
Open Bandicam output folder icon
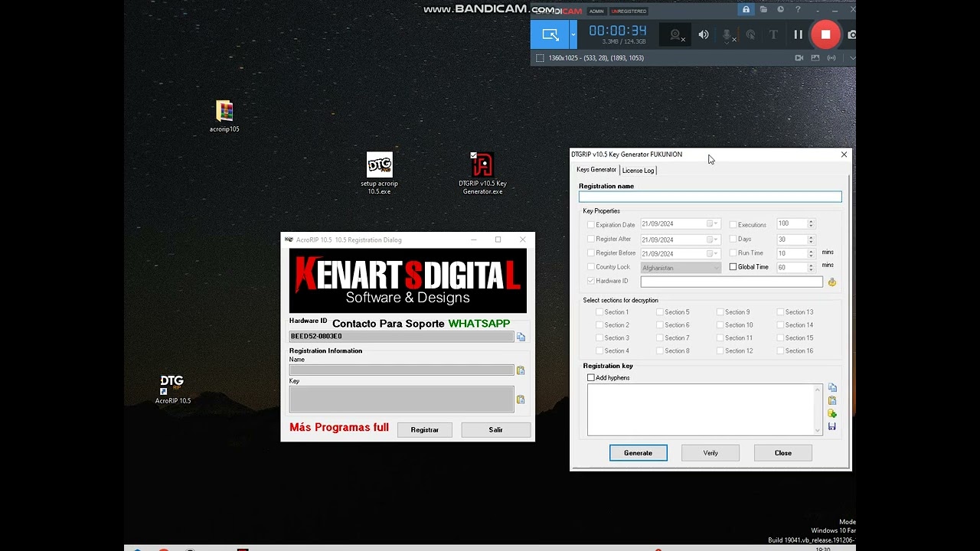pos(763,10)
